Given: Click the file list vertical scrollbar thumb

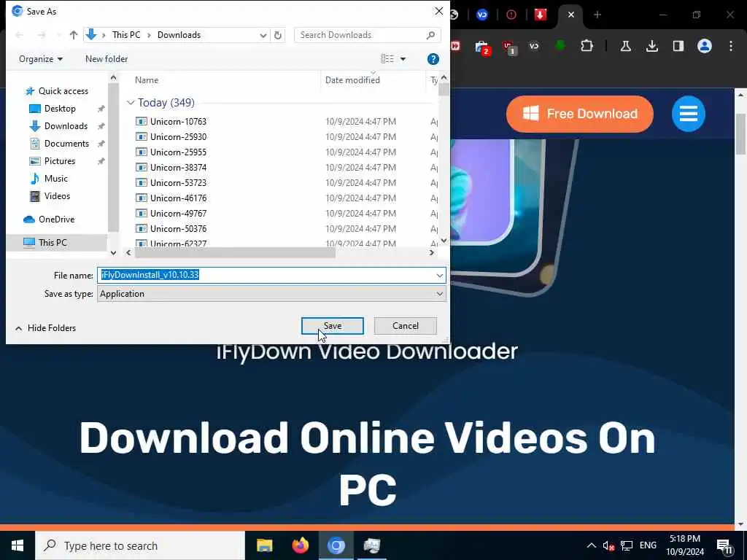Looking at the screenshot, I should click(444, 90).
